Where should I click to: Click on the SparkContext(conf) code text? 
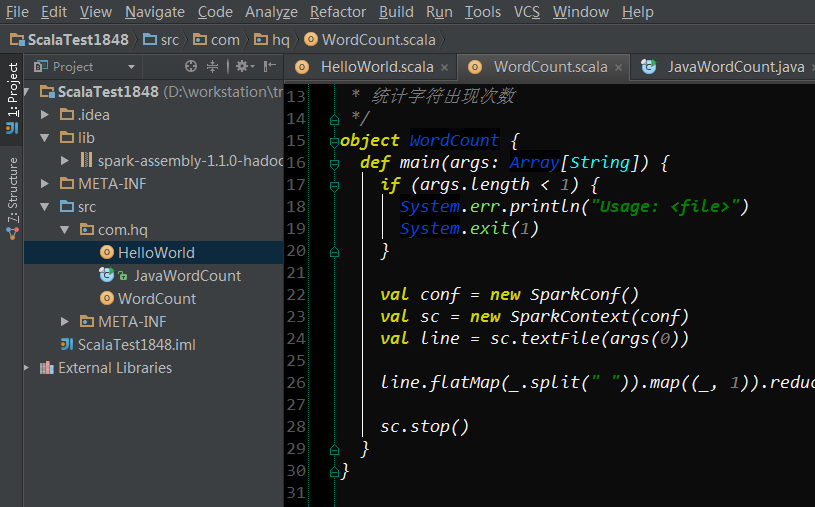pyautogui.click(x=599, y=317)
